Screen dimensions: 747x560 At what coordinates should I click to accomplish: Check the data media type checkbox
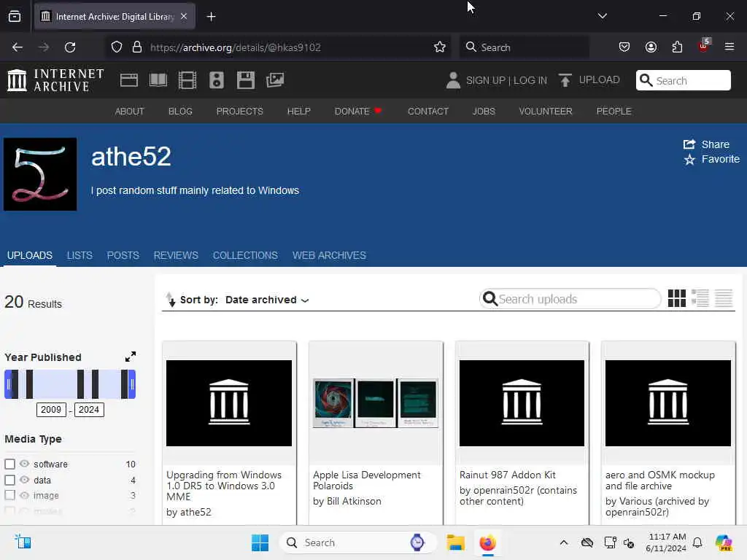coord(10,480)
